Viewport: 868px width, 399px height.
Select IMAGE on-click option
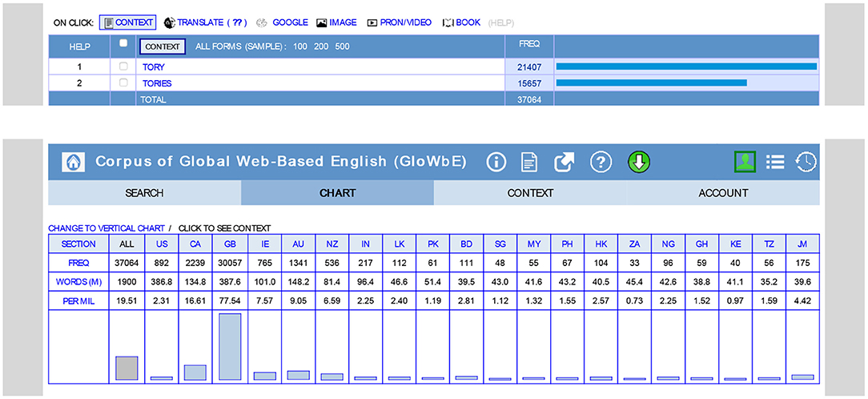[336, 22]
